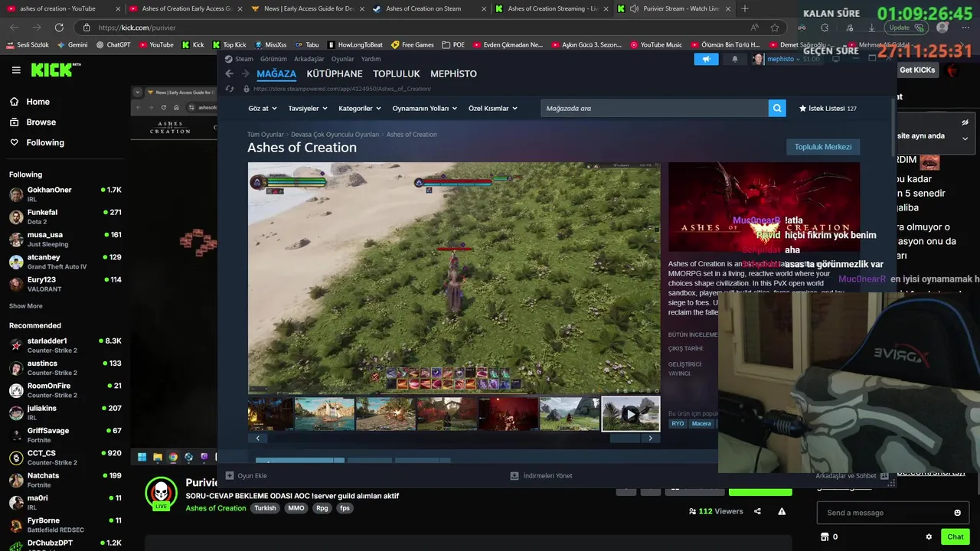Open austincs recommended channel
The height and width of the screenshot is (551, 980).
tap(65, 367)
